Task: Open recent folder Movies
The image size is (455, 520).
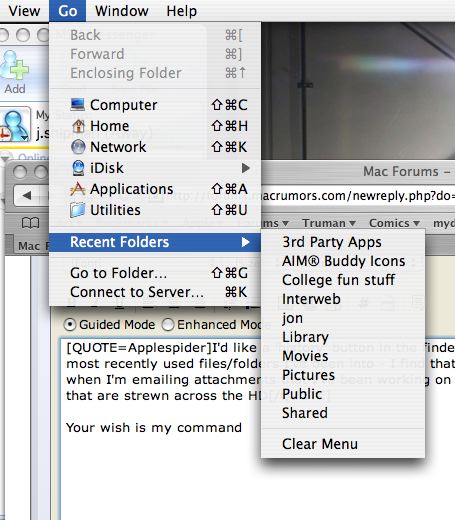Action: (x=343, y=356)
